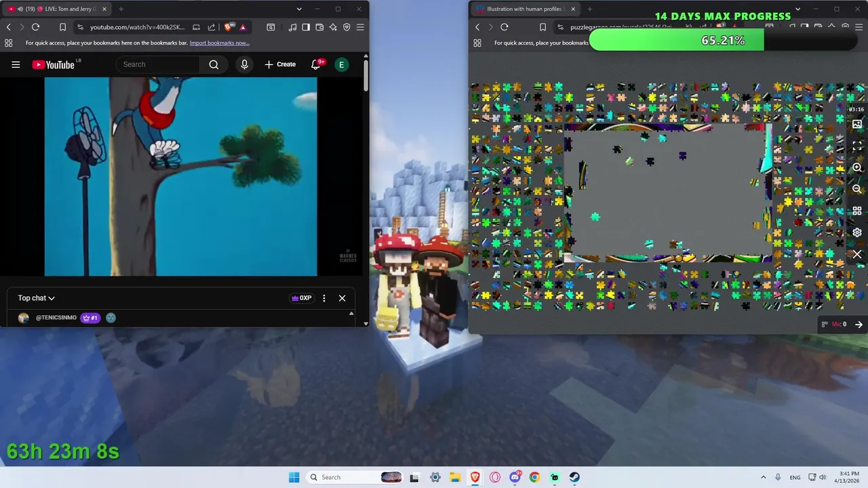Open the apps grid in the YouTube bookmarks bar
The height and width of the screenshot is (488, 868).
[x=8, y=43]
